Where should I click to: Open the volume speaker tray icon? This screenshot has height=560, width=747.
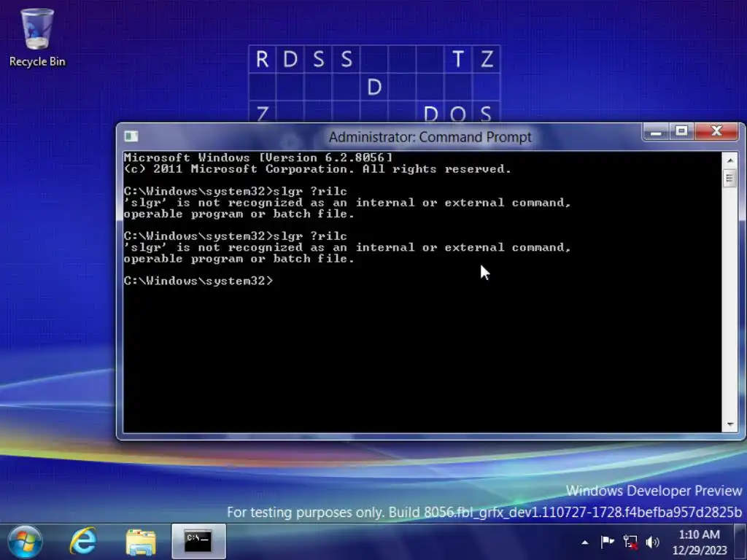[652, 542]
